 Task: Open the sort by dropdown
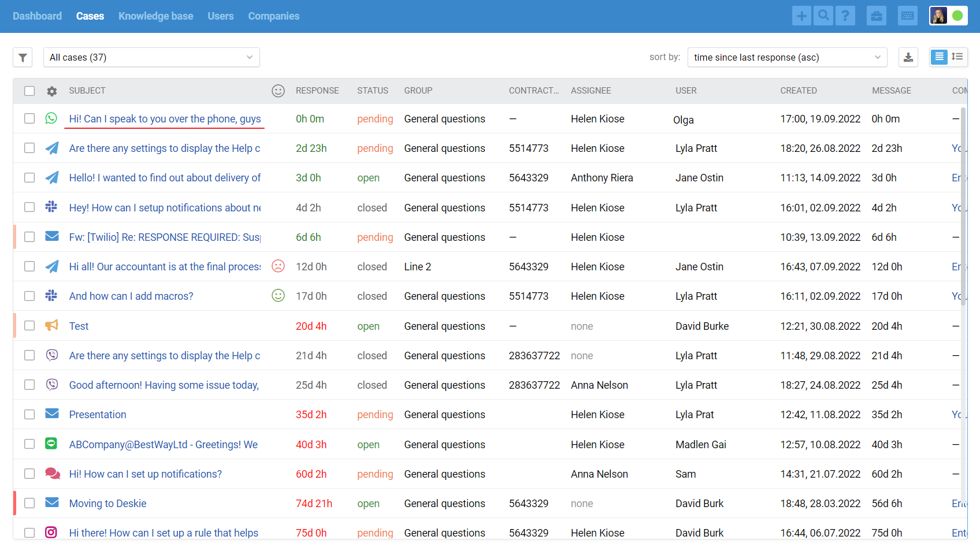click(x=787, y=57)
